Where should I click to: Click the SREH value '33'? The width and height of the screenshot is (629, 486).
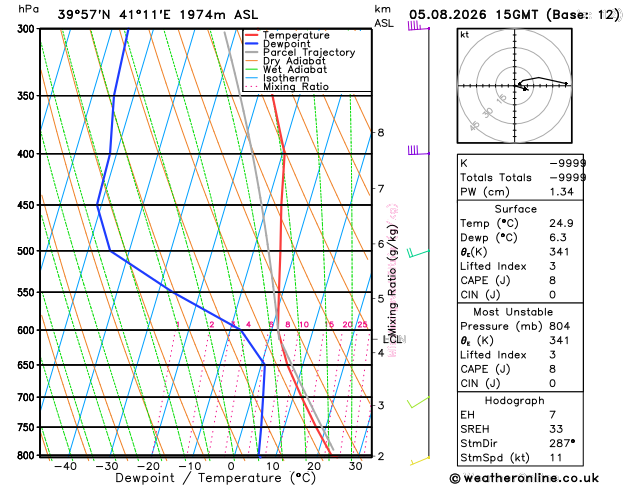click(556, 429)
